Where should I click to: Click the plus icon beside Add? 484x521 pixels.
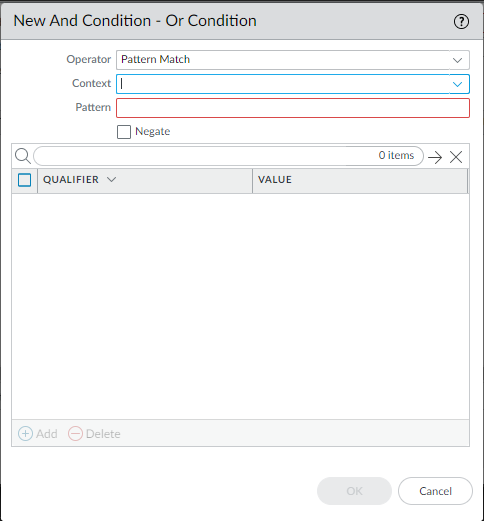point(25,433)
